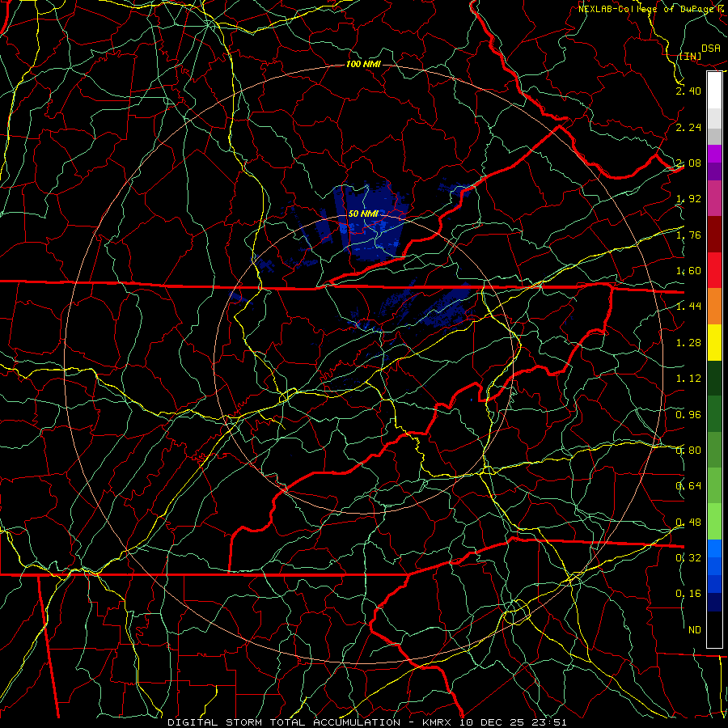Select the yellow swatch beside 1.28

[x=714, y=342]
